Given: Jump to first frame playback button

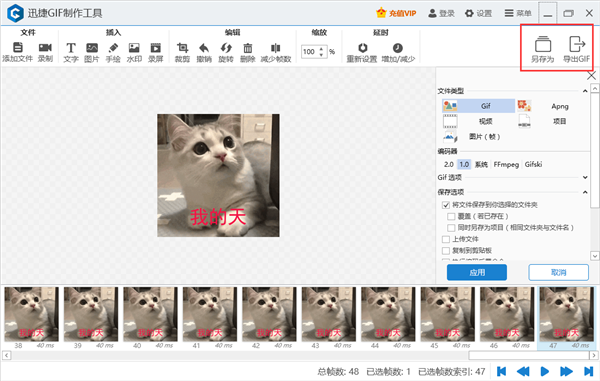Looking at the screenshot, I should tap(501, 371).
